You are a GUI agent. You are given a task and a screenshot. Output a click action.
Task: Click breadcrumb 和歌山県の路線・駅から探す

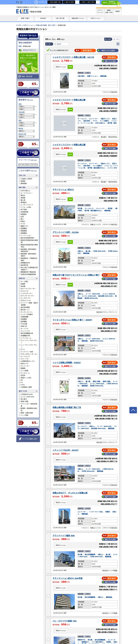tap(46, 25)
